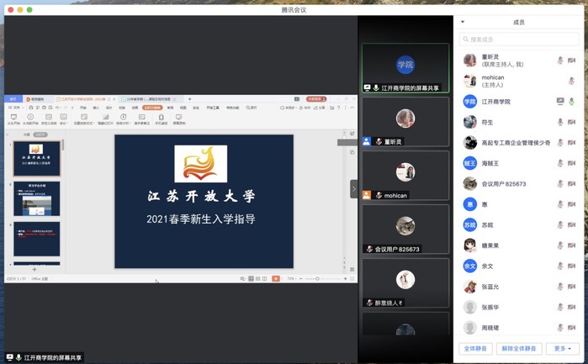Click 手机遥控 phone remote icon
This screenshot has width=588, height=364.
pos(161,119)
